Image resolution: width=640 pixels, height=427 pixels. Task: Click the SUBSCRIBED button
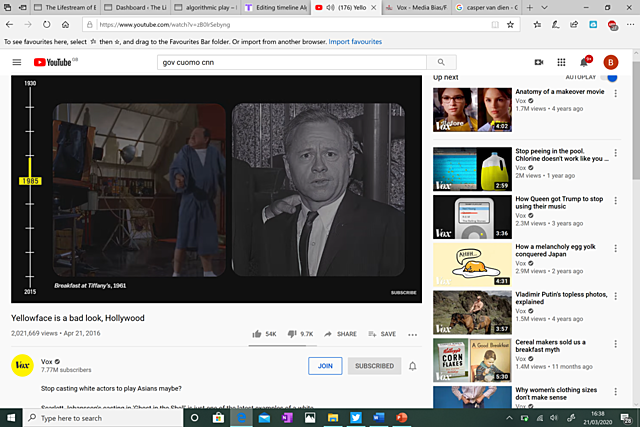374,366
